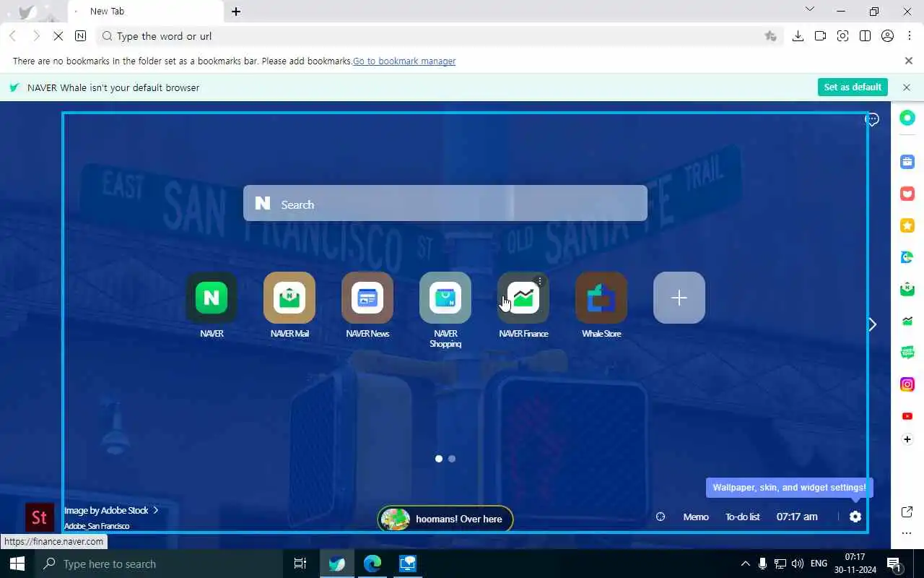The height and width of the screenshot is (578, 924).
Task: Open the NAVER News shortcut tile
Action: point(367,298)
